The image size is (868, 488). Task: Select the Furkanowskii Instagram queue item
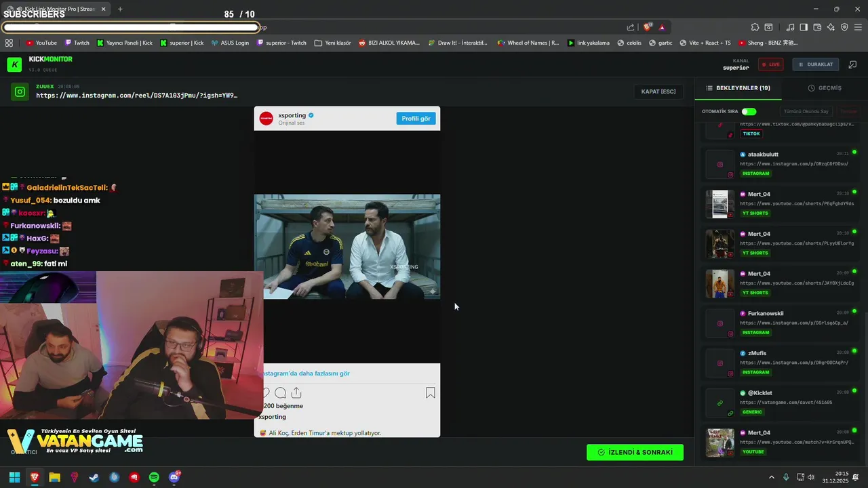pos(781,323)
